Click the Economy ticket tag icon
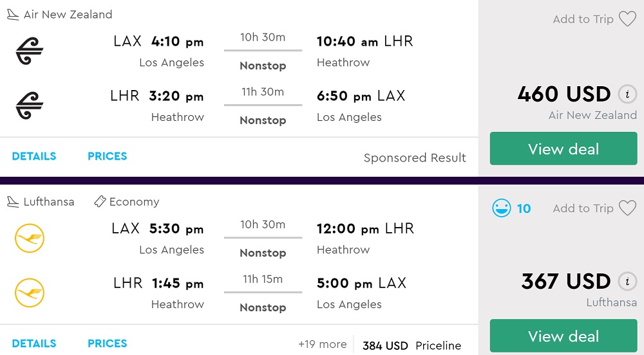The width and height of the screenshot is (644, 355). point(100,202)
